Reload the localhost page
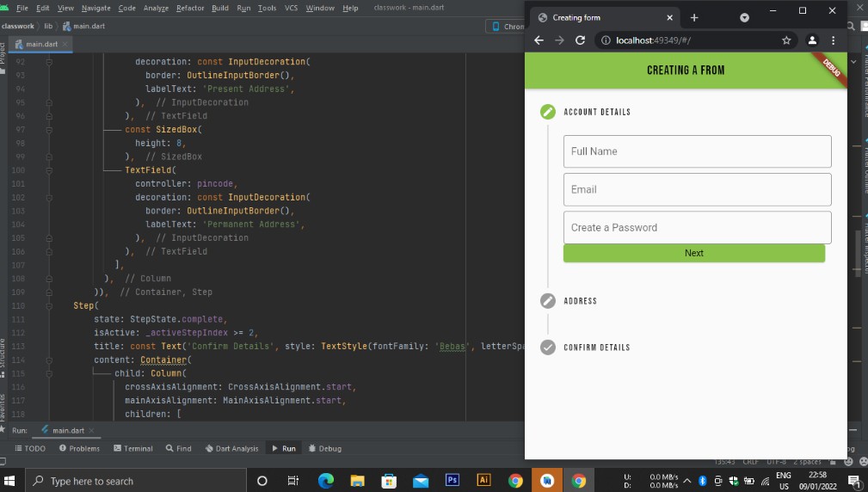Viewport: 868px width, 492px height. click(580, 40)
